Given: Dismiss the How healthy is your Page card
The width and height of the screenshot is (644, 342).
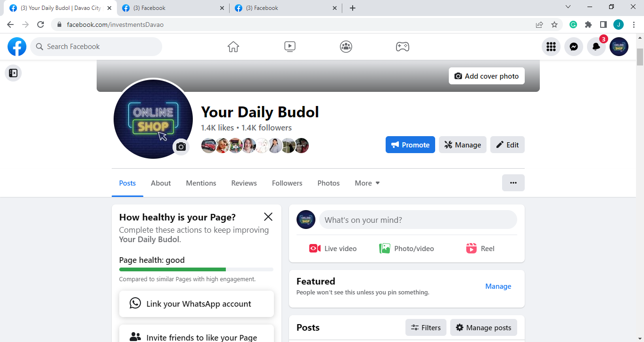Looking at the screenshot, I should [268, 217].
